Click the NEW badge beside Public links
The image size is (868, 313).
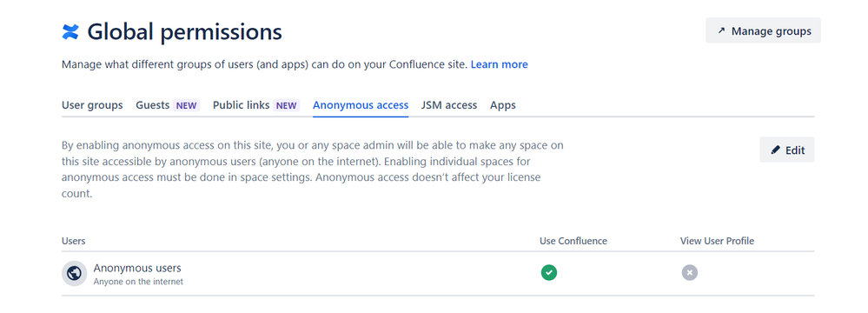[x=286, y=105]
